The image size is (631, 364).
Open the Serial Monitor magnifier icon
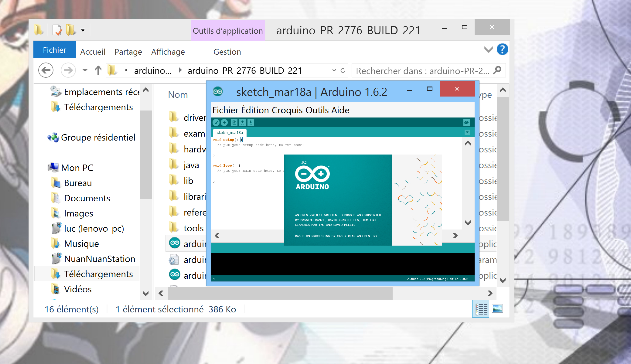click(466, 122)
